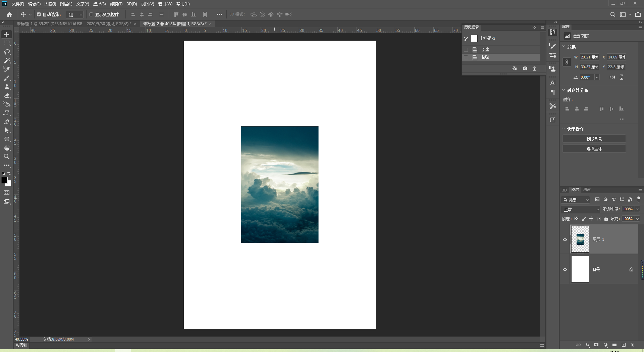Select the Zoom tool
Viewport: 644px width, 352px height.
[x=7, y=157]
